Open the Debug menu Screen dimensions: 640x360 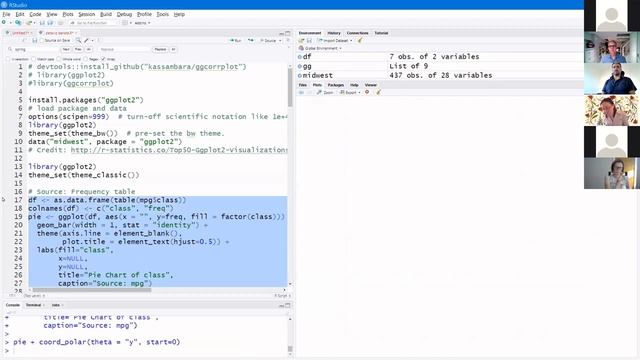(124, 14)
